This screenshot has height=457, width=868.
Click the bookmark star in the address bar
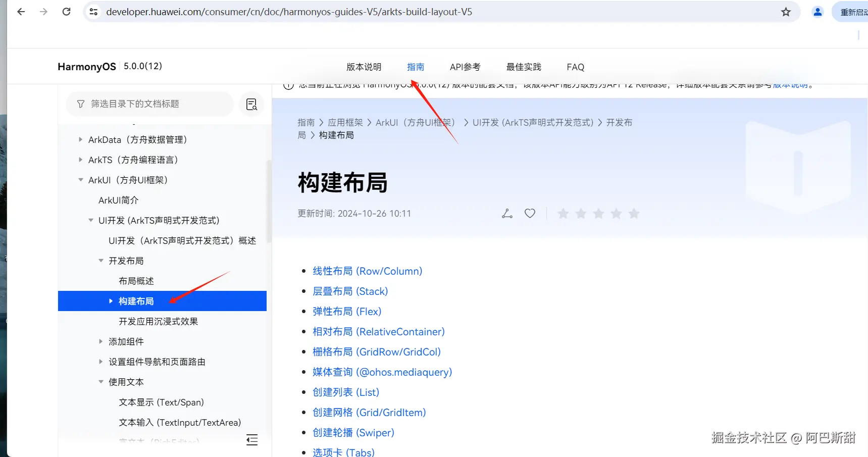coord(786,12)
